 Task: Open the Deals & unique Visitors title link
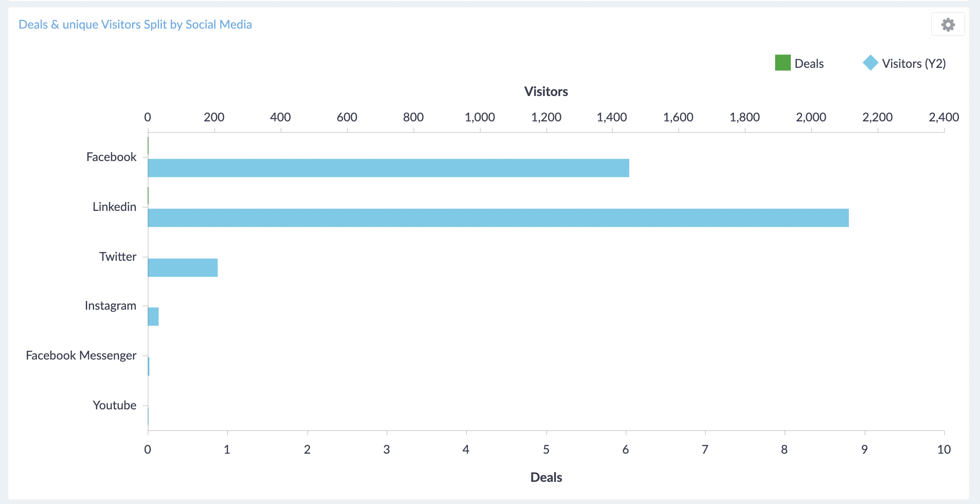(x=135, y=24)
